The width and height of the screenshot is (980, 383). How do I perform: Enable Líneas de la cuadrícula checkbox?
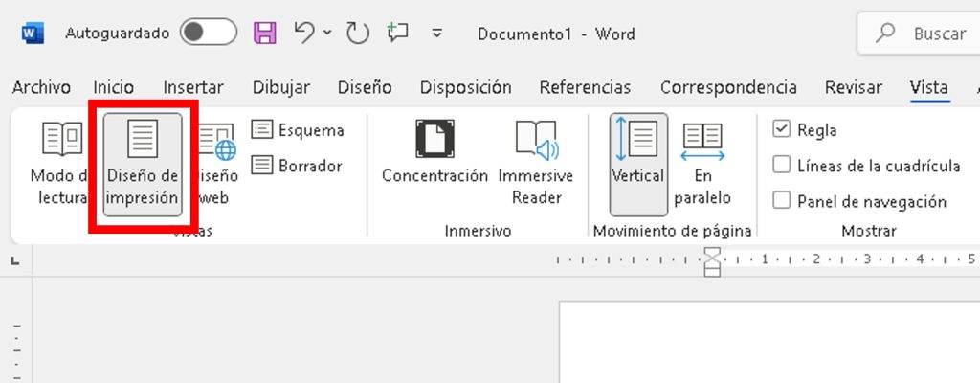point(782,166)
